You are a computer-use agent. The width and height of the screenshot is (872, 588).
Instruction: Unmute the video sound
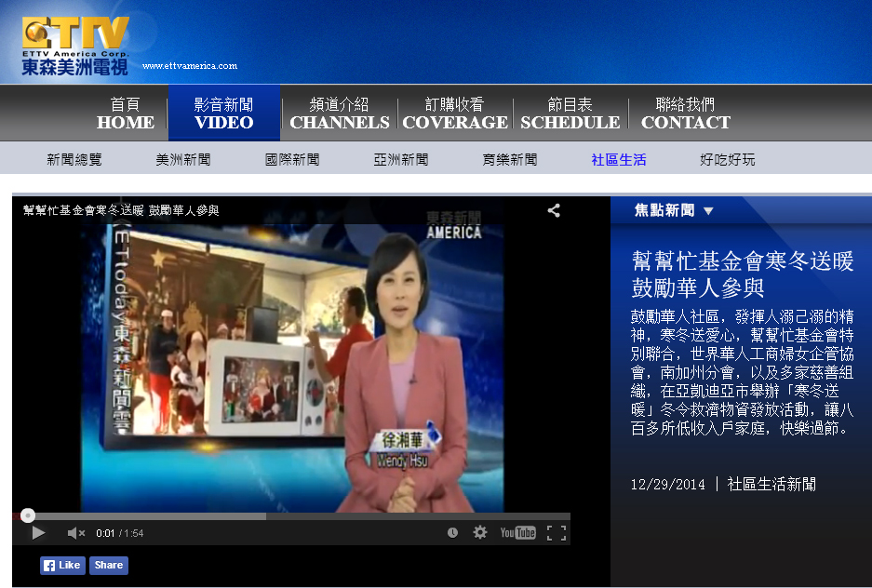[x=75, y=533]
